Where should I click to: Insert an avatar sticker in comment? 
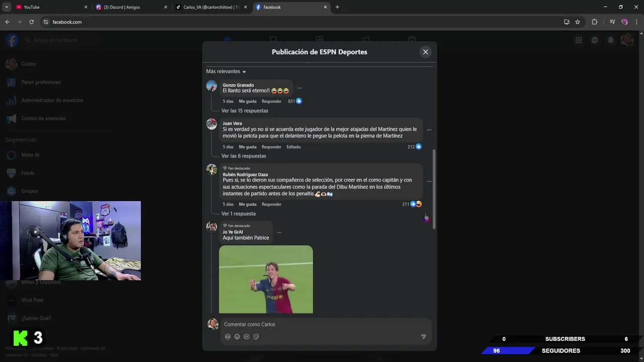228,337
